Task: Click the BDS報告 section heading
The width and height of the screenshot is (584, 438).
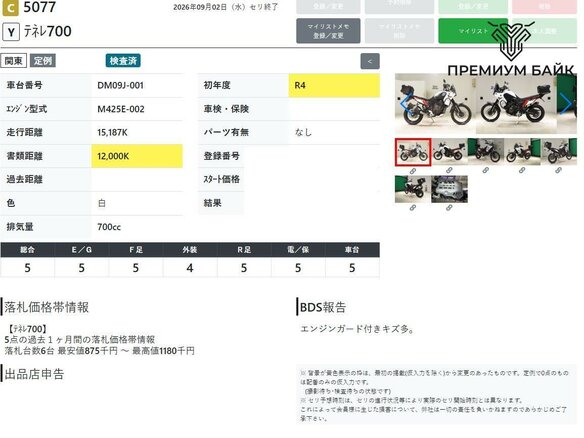Action: [x=323, y=307]
